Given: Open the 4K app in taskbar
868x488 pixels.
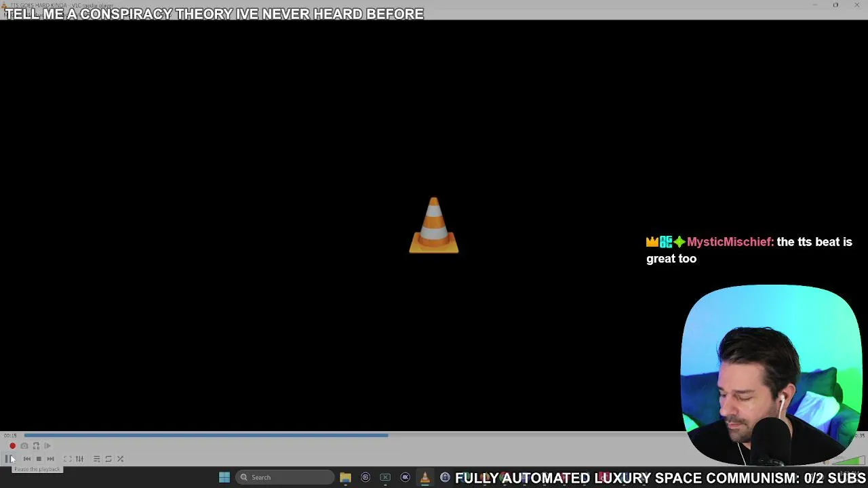Looking at the screenshot, I should [405, 477].
